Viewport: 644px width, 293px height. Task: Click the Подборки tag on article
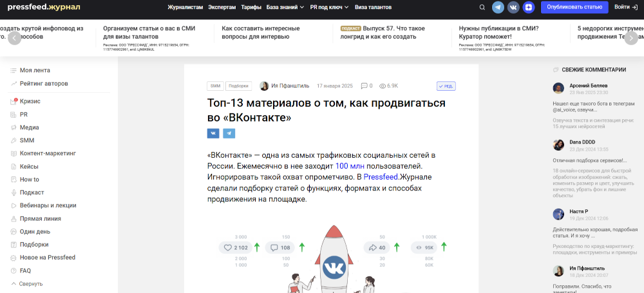coord(239,86)
